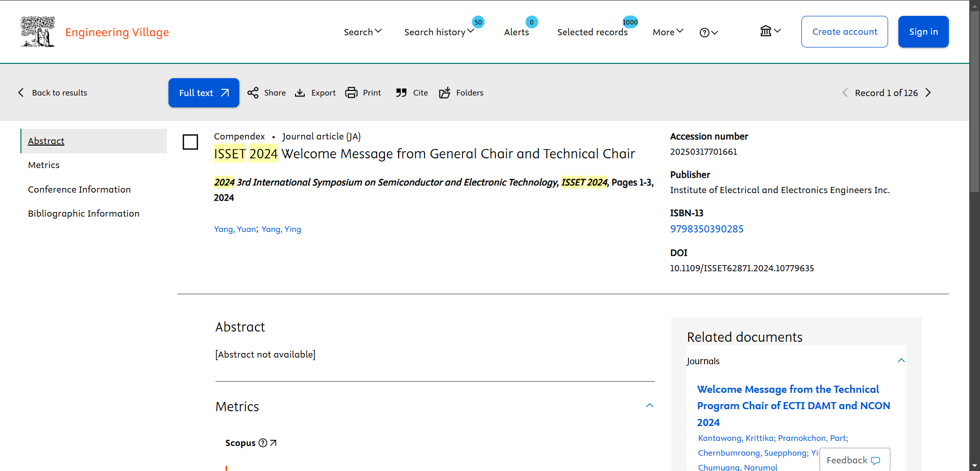Expand the Search dropdown menu
The height and width of the screenshot is (471, 980).
[x=362, y=32]
